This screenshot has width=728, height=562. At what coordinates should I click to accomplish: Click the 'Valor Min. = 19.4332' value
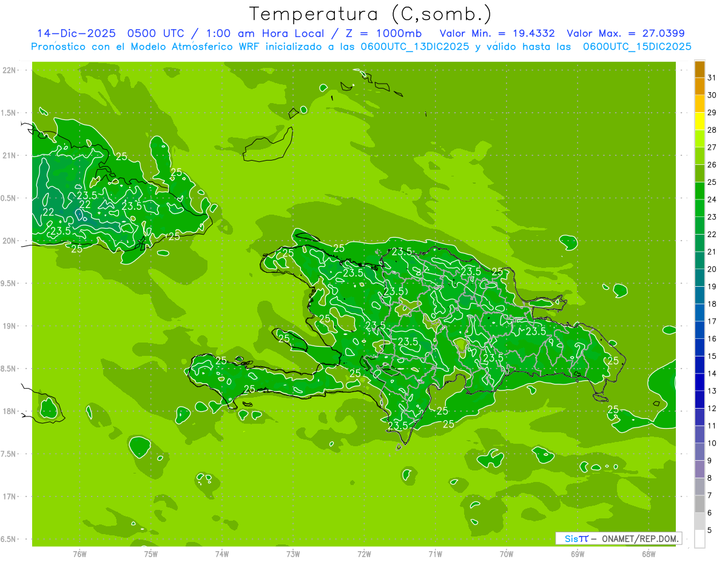[497, 33]
